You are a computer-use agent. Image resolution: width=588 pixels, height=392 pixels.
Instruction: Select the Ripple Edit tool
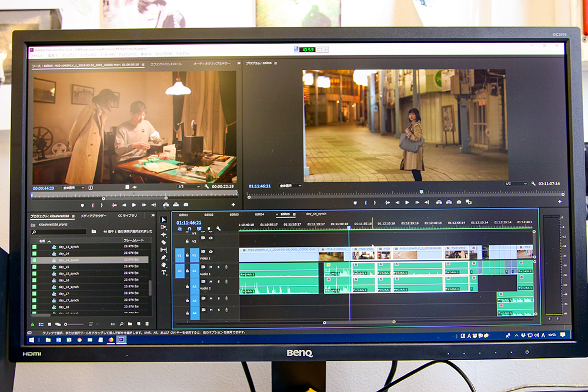pyautogui.click(x=163, y=234)
